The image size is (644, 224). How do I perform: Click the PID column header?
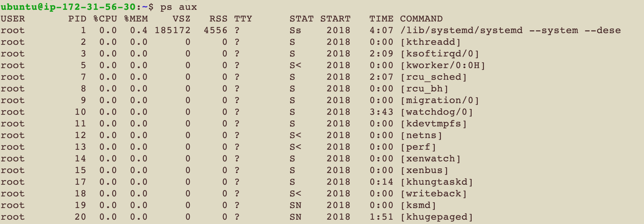(x=77, y=19)
